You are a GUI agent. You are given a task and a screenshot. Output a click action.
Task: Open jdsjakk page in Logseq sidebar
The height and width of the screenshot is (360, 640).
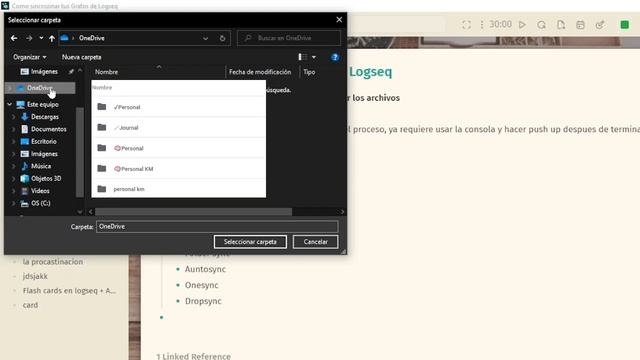click(35, 276)
